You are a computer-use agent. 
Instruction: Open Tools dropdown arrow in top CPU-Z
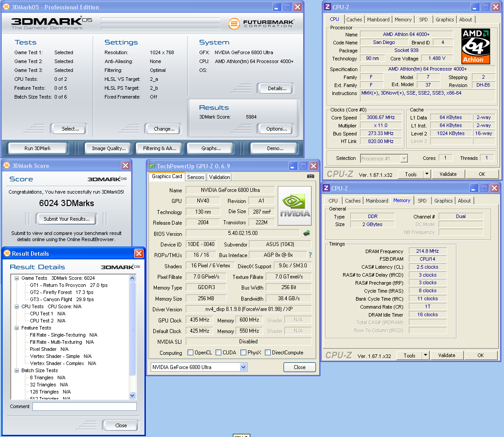coord(427,174)
